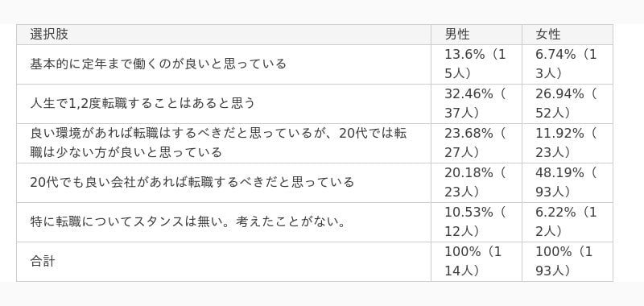Click the 20代でも良い会社があれば転職 option cell

pyautogui.click(x=224, y=182)
